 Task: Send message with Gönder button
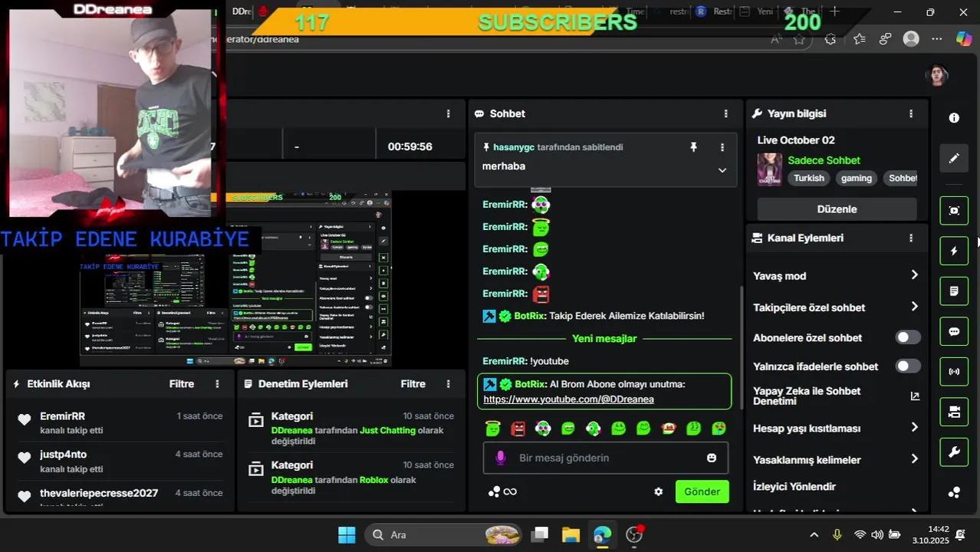(702, 491)
